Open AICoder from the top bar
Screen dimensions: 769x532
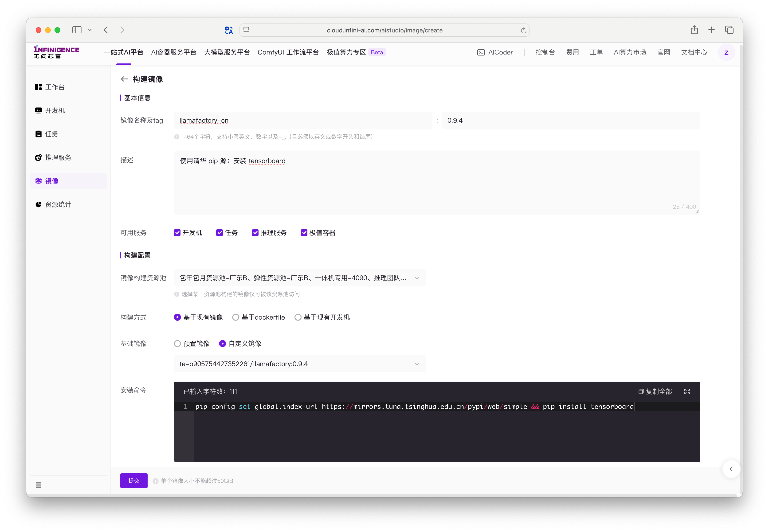point(495,52)
